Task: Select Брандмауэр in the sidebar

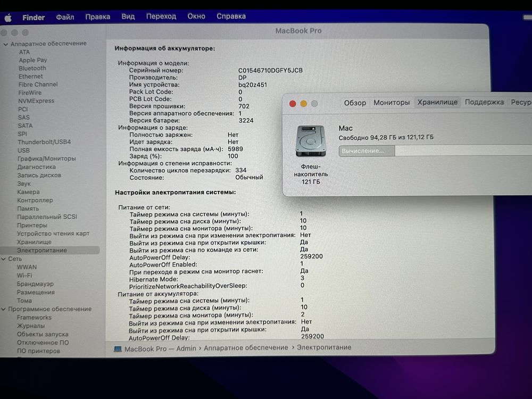Action: pos(35,284)
